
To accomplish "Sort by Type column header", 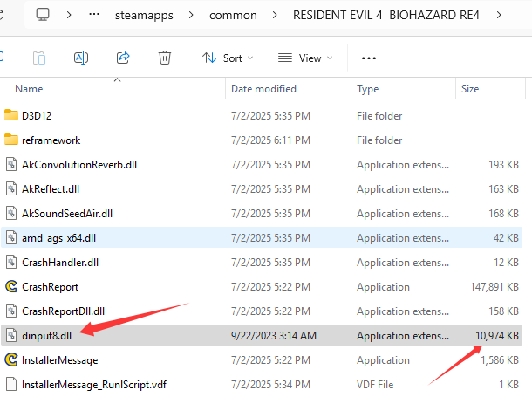I will pos(368,89).
